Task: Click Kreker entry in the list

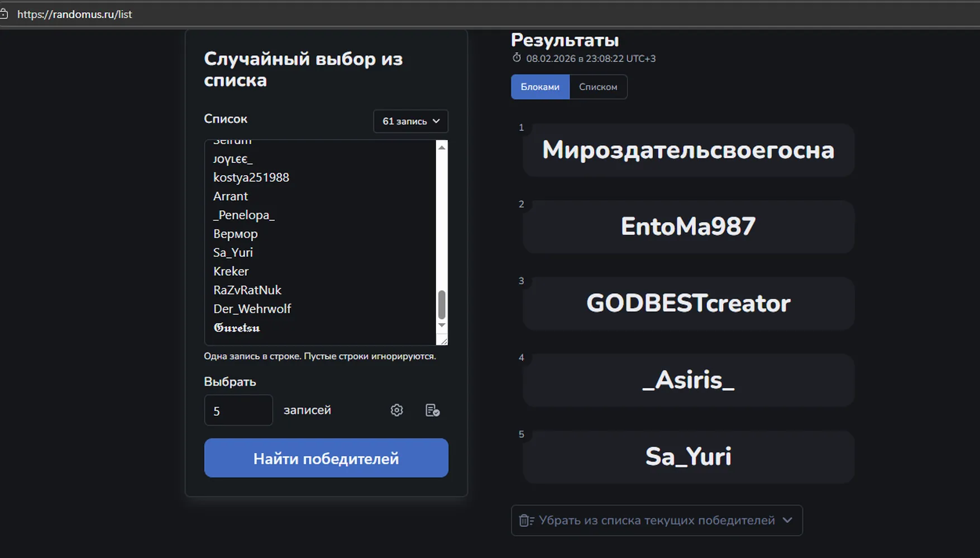Action: [231, 271]
